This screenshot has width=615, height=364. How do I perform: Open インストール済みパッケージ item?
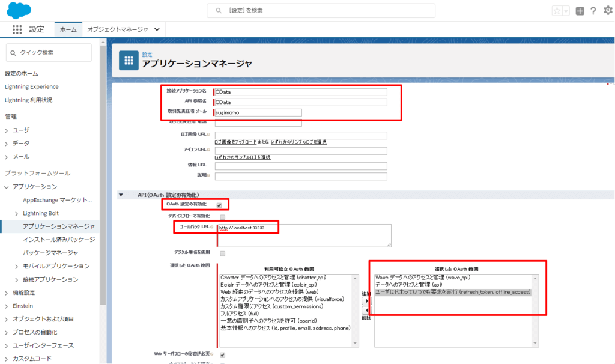pos(59,240)
